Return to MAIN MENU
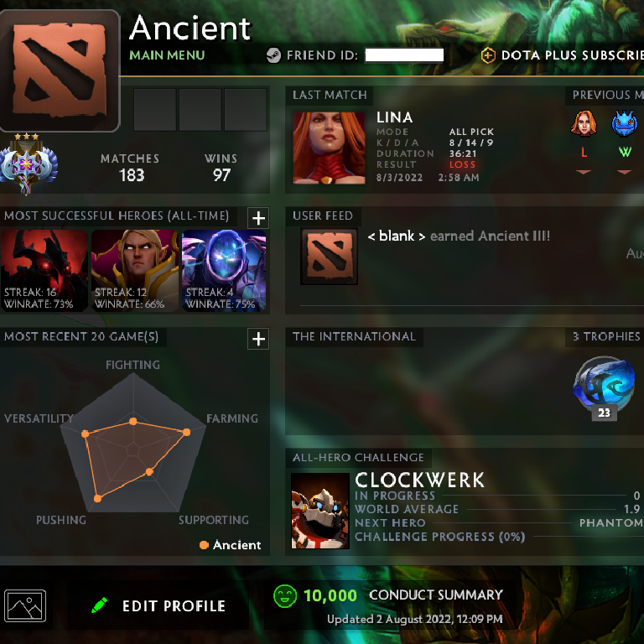644x644 pixels. pyautogui.click(x=167, y=55)
